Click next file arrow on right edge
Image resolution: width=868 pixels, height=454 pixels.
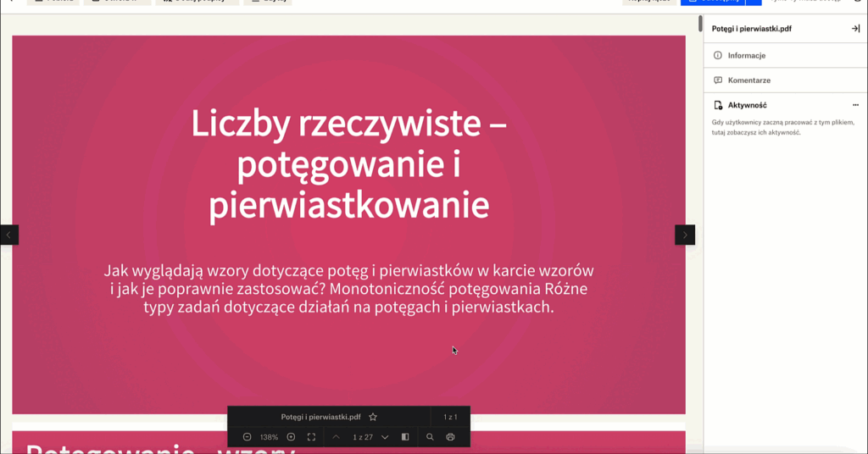point(685,235)
